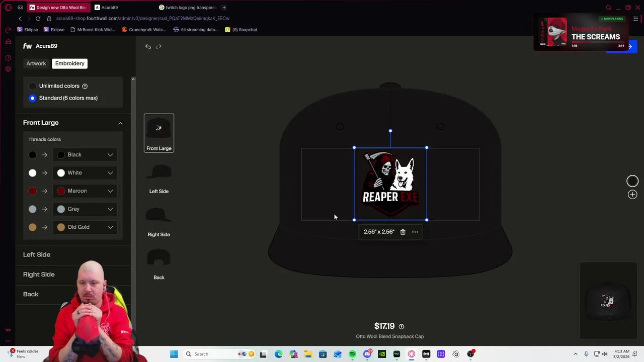This screenshot has width=644, height=362.
Task: Click the source old gold swatch
Action: click(x=33, y=227)
